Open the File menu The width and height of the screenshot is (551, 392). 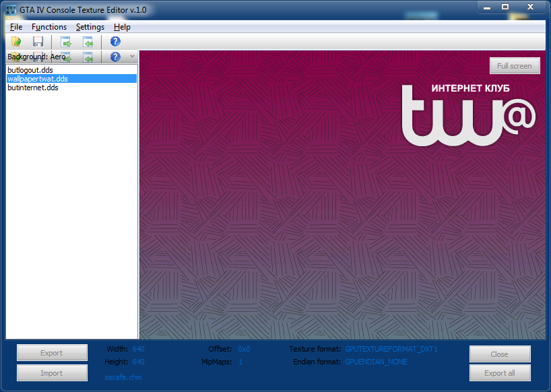(x=16, y=27)
